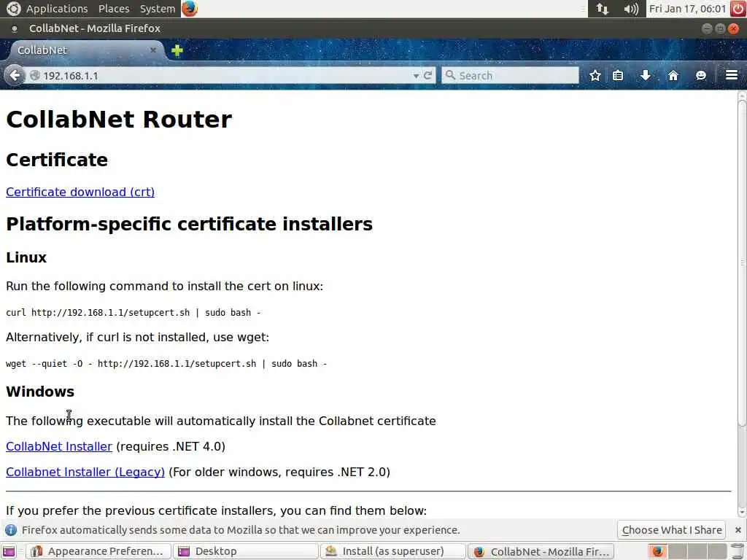
Task: Click the Ubuntu logo main menu icon
Action: pyautogui.click(x=13, y=9)
